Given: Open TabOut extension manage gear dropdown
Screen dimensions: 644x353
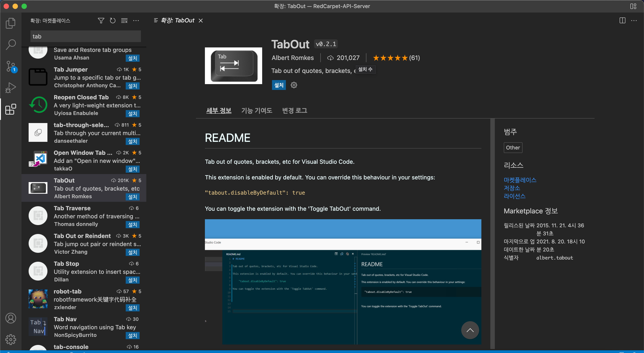Looking at the screenshot, I should [x=294, y=85].
